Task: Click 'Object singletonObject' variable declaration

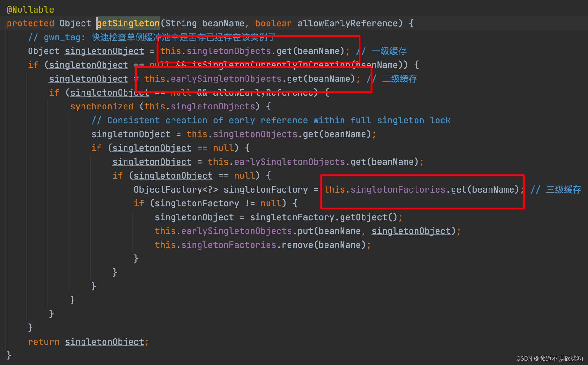Action: pyautogui.click(x=86, y=51)
